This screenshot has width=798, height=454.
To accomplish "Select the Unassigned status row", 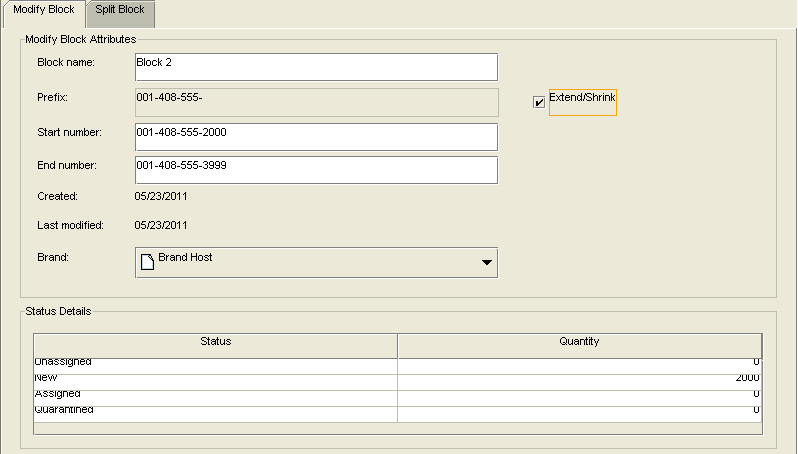I will pyautogui.click(x=397, y=366).
